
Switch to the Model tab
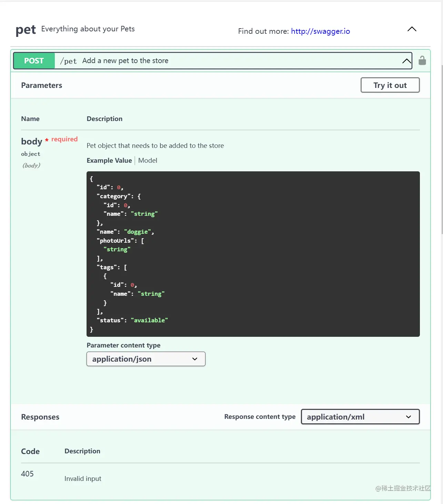click(x=148, y=161)
